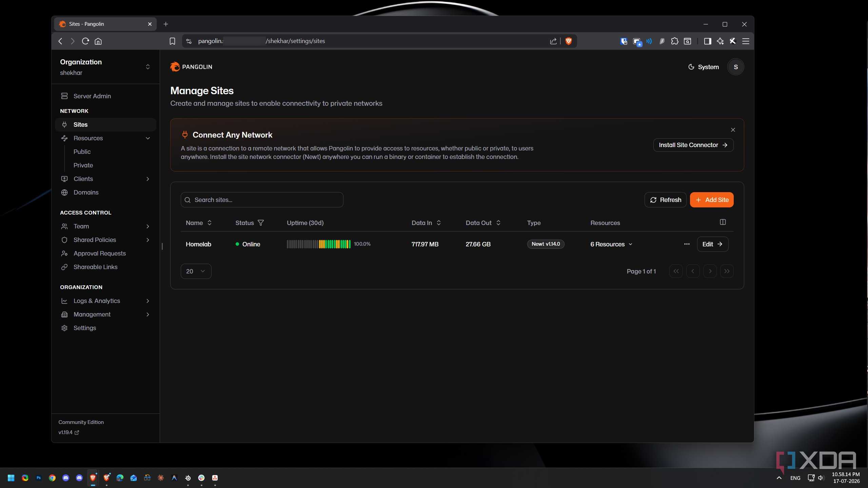Toggle the browser sidebar panel icon
The width and height of the screenshot is (868, 488).
707,41
